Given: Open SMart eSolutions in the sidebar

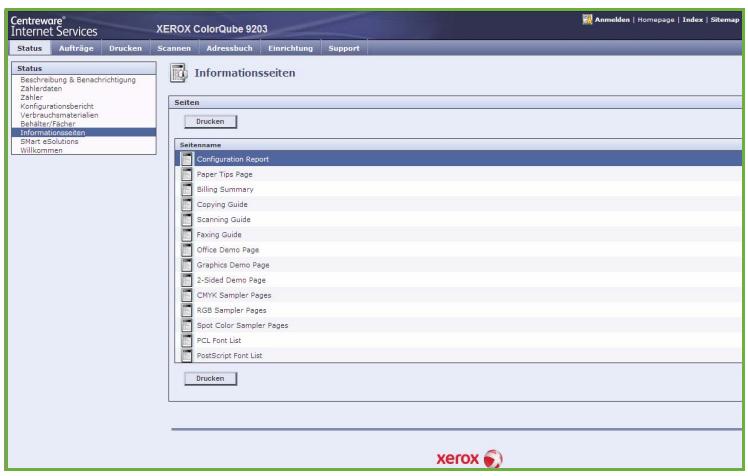Looking at the screenshot, I should pos(49,142).
